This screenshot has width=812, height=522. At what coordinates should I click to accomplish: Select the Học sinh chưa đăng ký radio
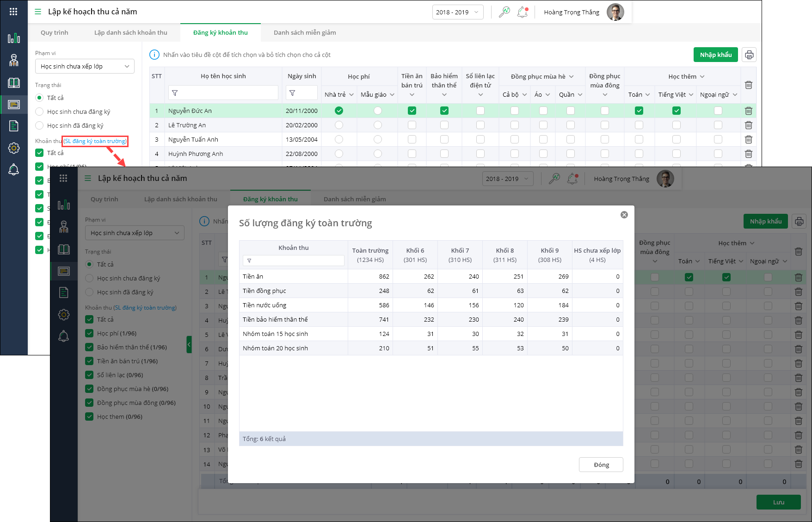(x=40, y=112)
